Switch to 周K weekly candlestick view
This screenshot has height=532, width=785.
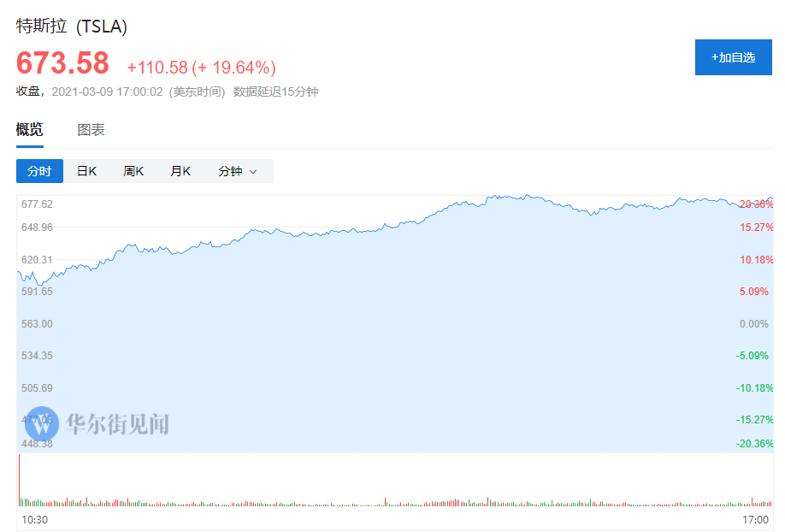[133, 171]
